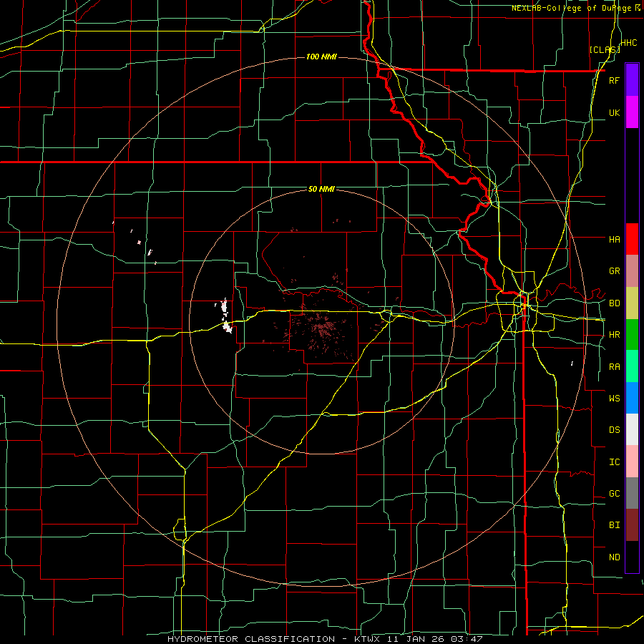
Task: Click the 100 NMI range ring label
Action: pyautogui.click(x=321, y=57)
